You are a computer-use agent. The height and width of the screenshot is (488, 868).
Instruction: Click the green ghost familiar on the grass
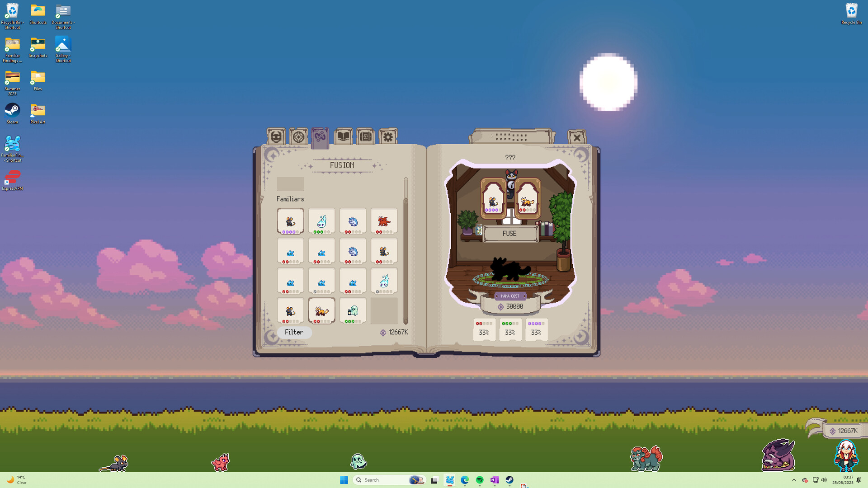coord(359,462)
